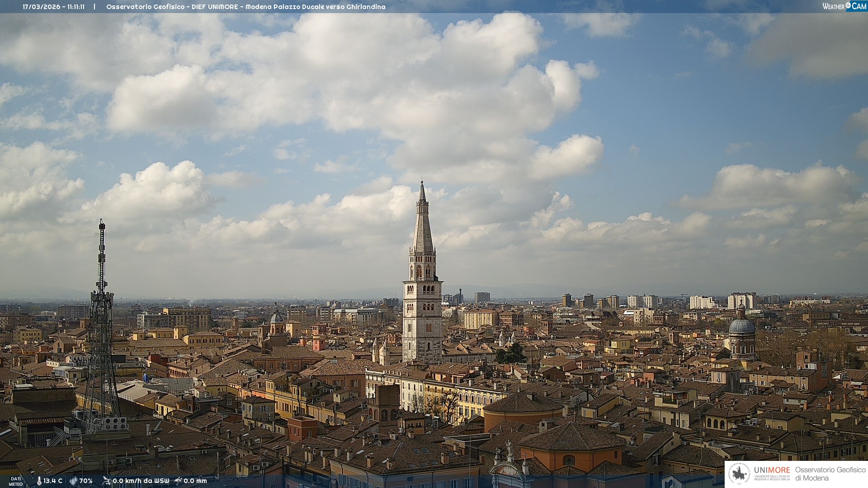Click the 0.0 mm rainfall value

(x=195, y=481)
